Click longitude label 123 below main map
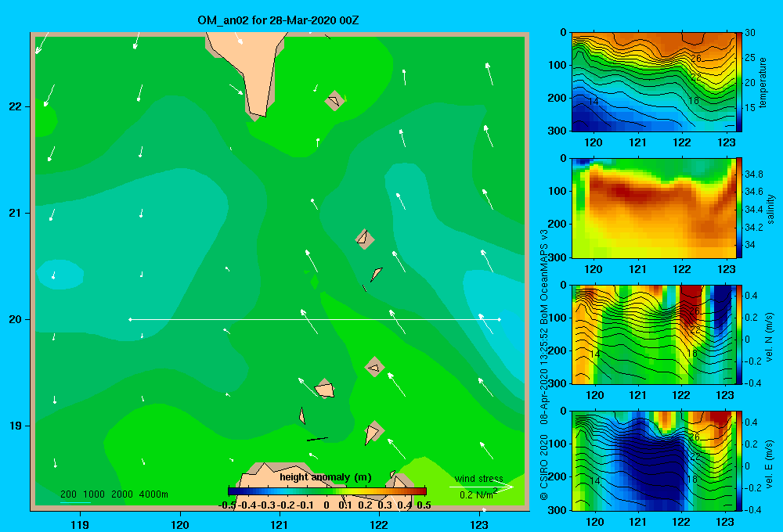Viewport: 783px width, 532px height. [479, 524]
